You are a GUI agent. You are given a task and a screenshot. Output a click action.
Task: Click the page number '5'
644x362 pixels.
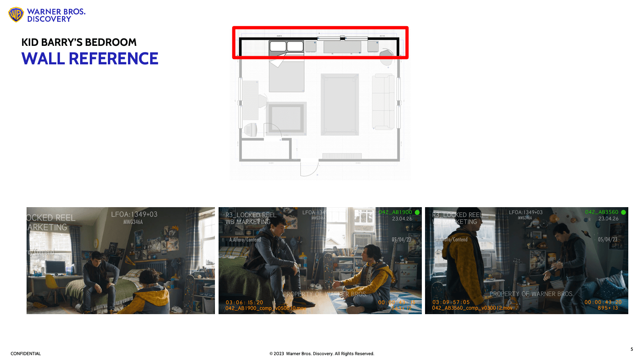pos(632,349)
